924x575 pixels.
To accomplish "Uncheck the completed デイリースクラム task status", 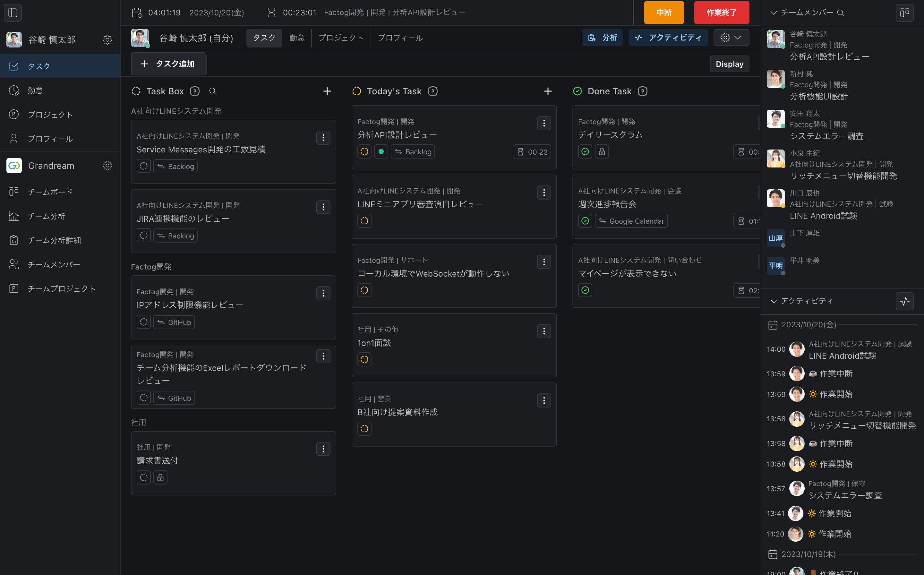I will click(585, 152).
